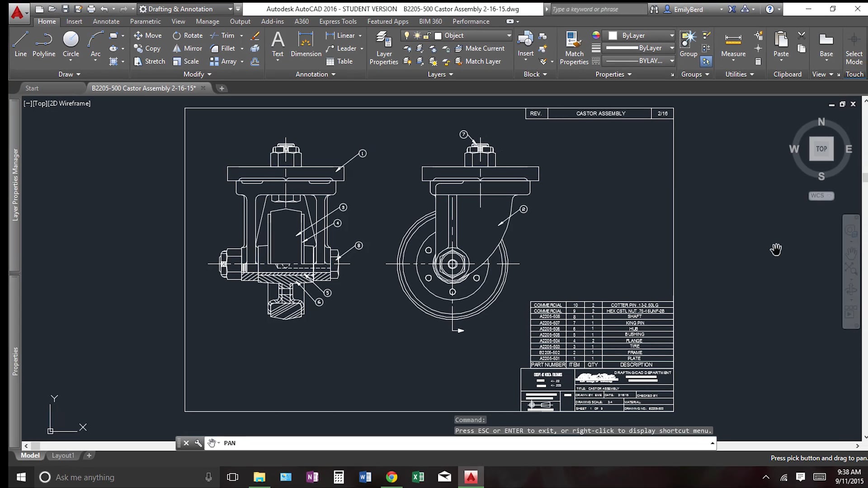Open the ByLayer color dropdown

click(672, 35)
